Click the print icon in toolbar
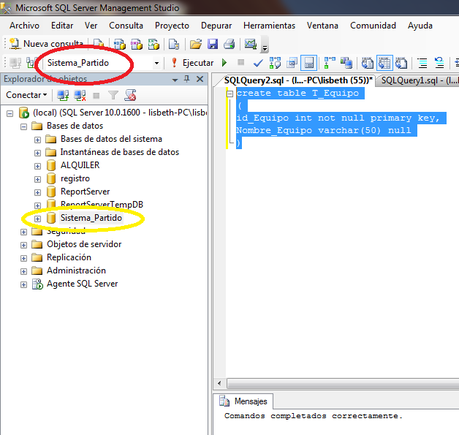The height and width of the screenshot is (435, 459). click(229, 44)
